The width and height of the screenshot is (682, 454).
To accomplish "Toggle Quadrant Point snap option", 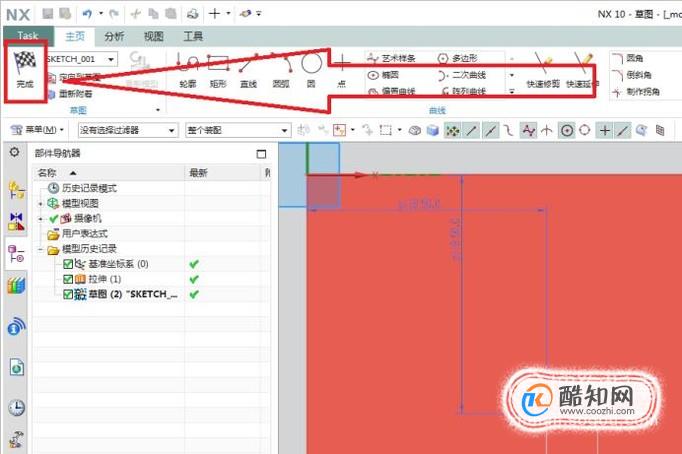I will [585, 130].
